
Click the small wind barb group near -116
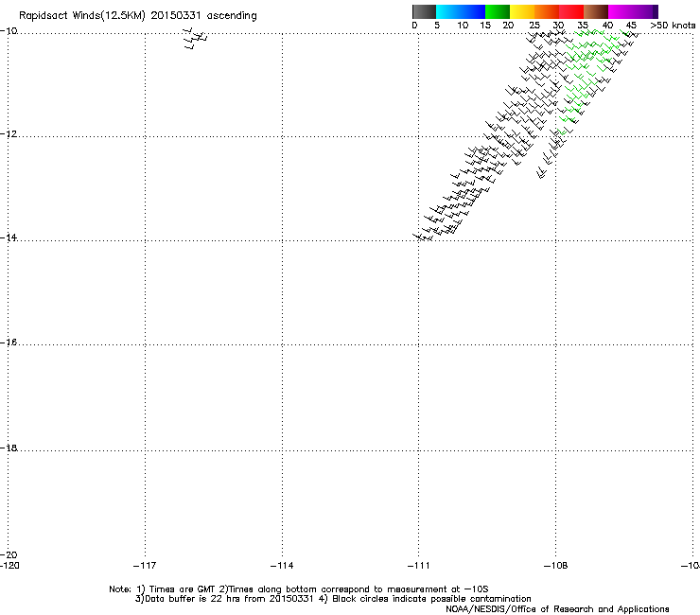(195, 39)
